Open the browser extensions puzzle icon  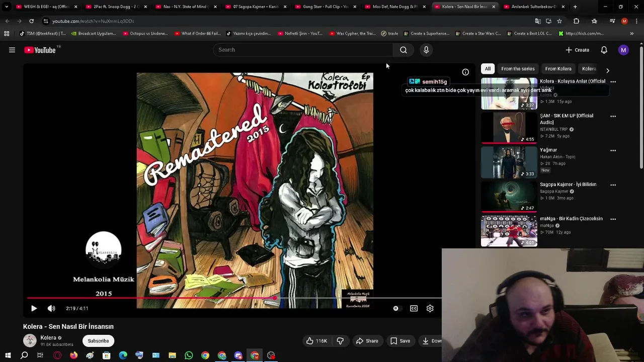tap(577, 21)
